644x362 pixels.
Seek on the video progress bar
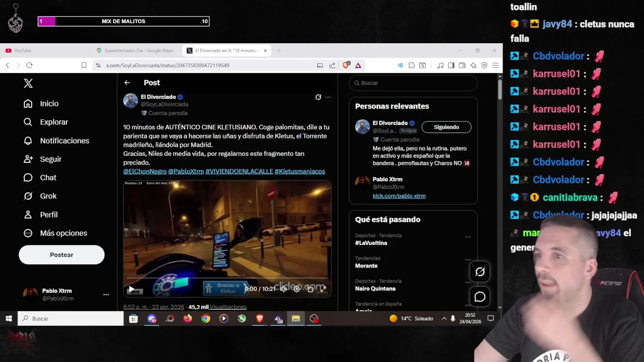227,278
